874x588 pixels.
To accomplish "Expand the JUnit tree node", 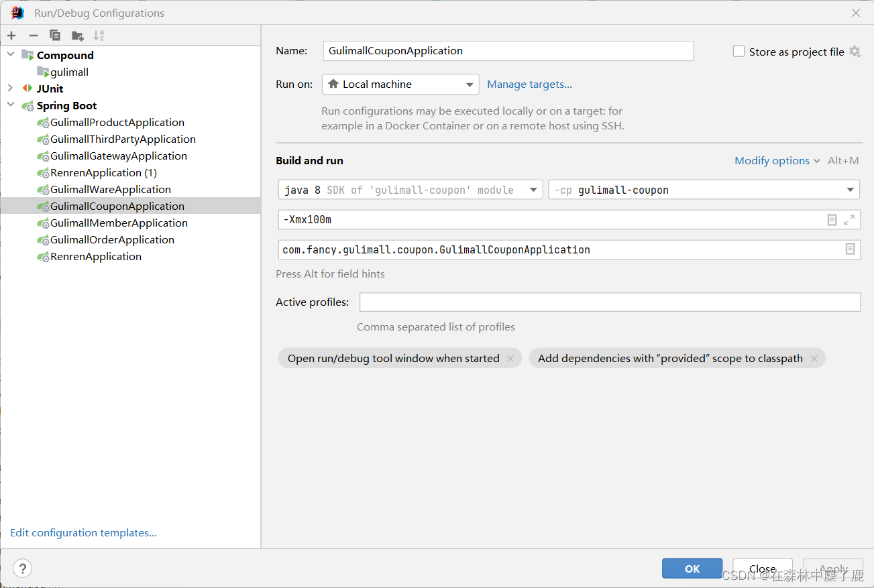I will point(10,89).
